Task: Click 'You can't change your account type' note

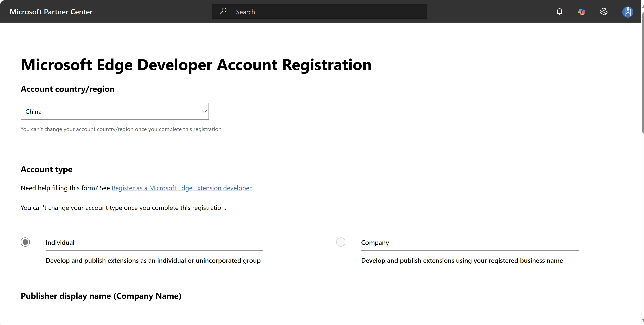Action: tap(124, 208)
